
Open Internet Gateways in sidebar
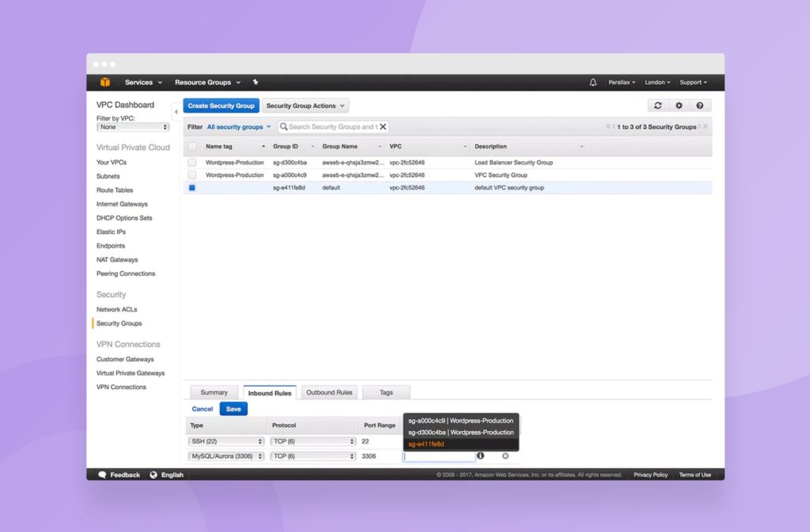click(122, 204)
